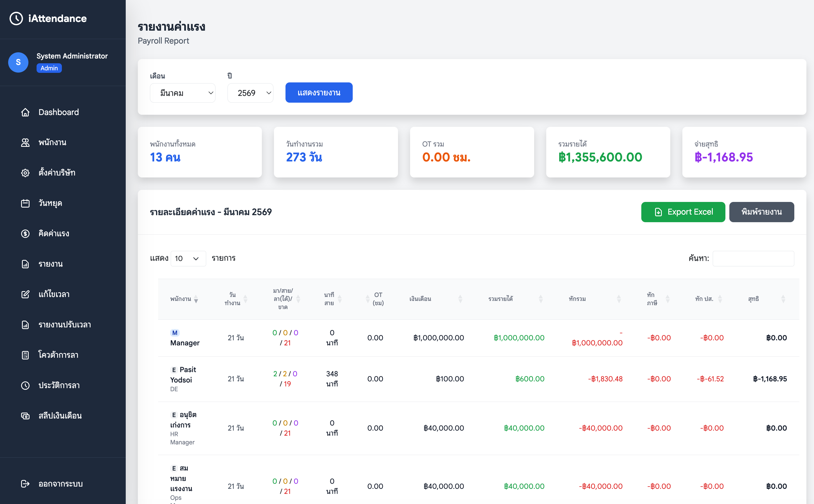Open the รายงานปรับเวลา menu item
Image resolution: width=814 pixels, height=504 pixels.
click(65, 325)
